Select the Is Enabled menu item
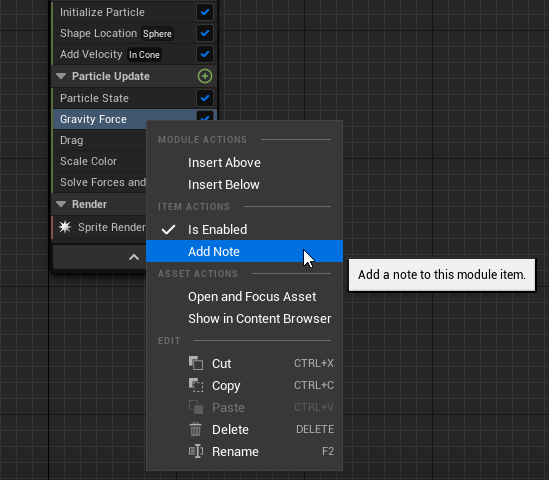Image resolution: width=549 pixels, height=480 pixels. (x=244, y=230)
